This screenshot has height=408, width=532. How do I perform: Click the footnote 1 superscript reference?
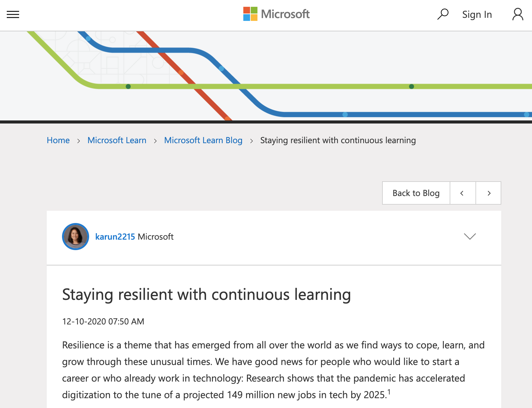[389, 392]
